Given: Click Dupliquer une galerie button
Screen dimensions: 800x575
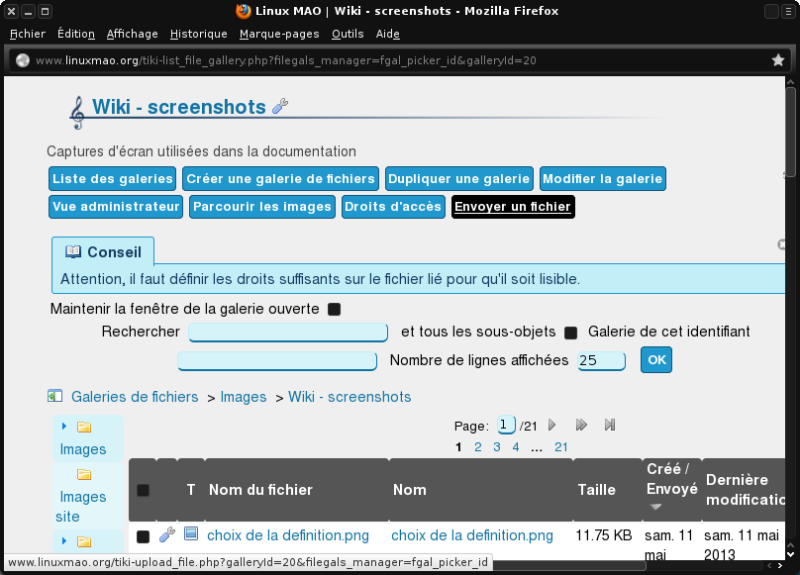Looking at the screenshot, I should (x=459, y=179).
